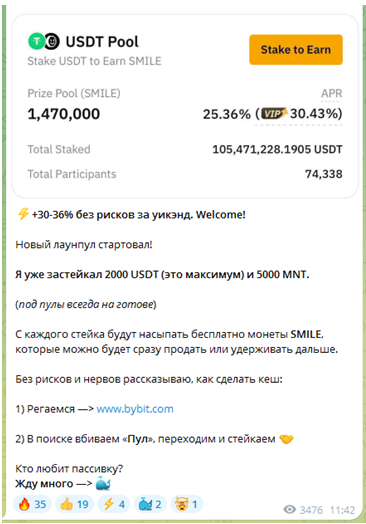Click the views eye icon

pyautogui.click(x=289, y=509)
